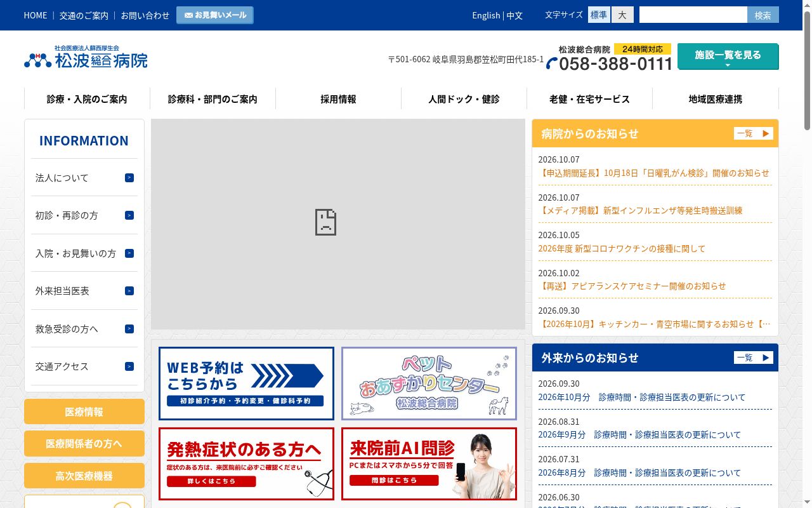The height and width of the screenshot is (508, 812).
Task: Open the 日曜乳がん検診 announcement
Action: click(x=653, y=173)
